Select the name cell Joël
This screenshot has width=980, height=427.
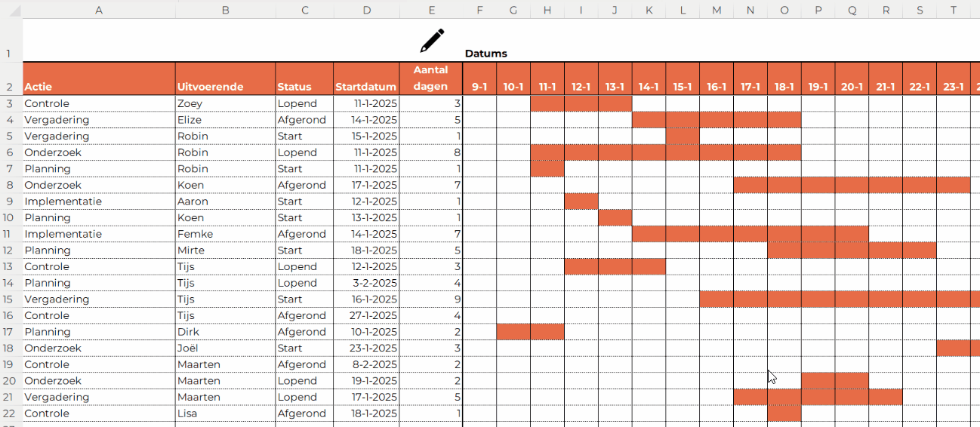(225, 348)
